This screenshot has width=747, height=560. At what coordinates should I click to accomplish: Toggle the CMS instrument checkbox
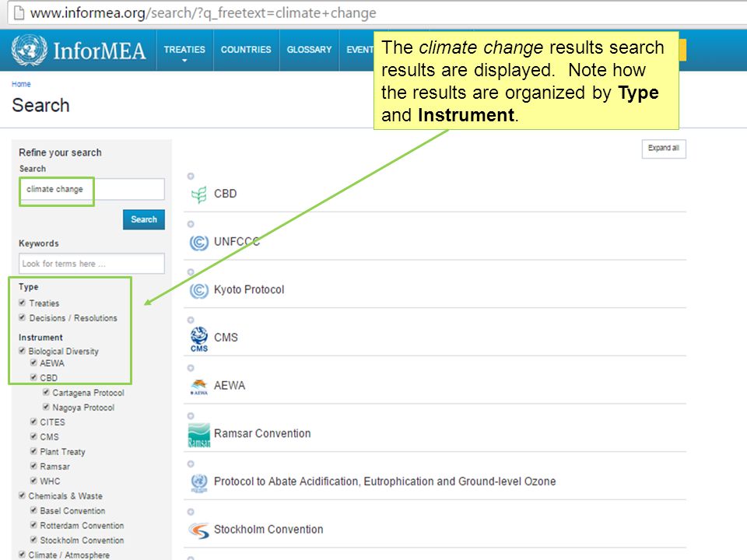[33, 436]
